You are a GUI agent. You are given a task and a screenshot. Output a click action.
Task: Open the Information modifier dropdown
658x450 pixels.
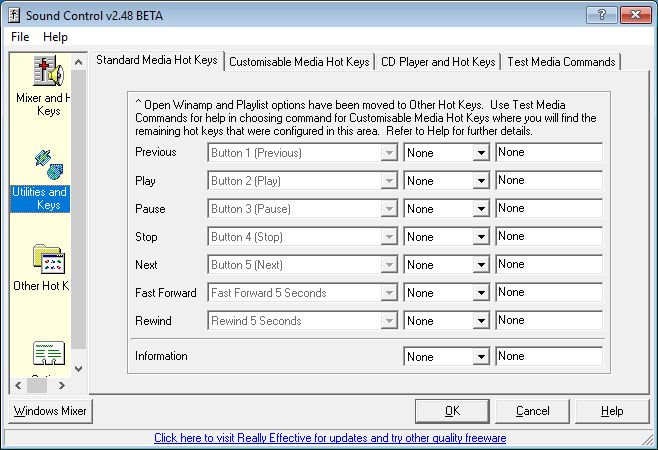(480, 357)
